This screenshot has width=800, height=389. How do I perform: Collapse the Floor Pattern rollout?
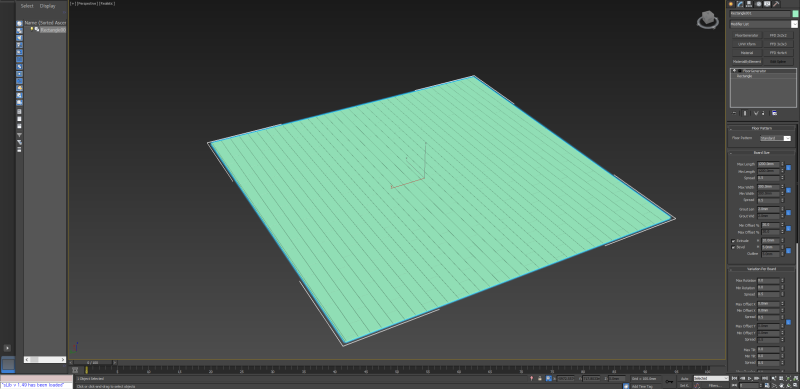click(x=761, y=128)
